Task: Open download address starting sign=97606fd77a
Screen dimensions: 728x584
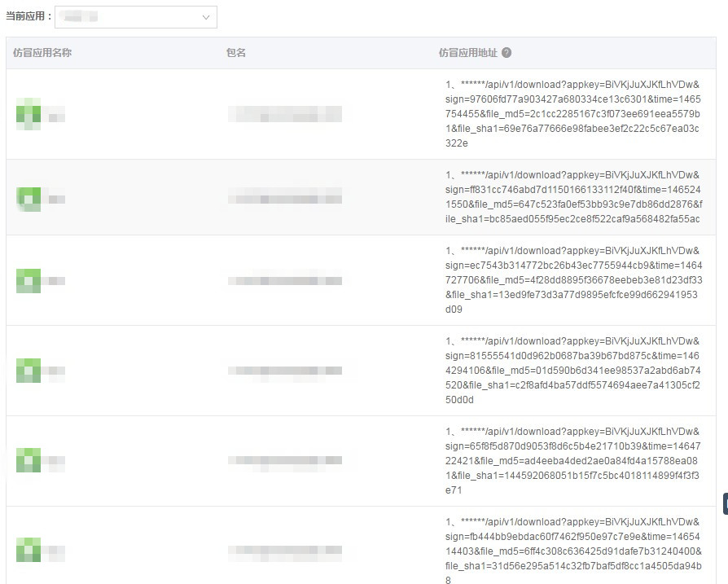Action: 573,114
